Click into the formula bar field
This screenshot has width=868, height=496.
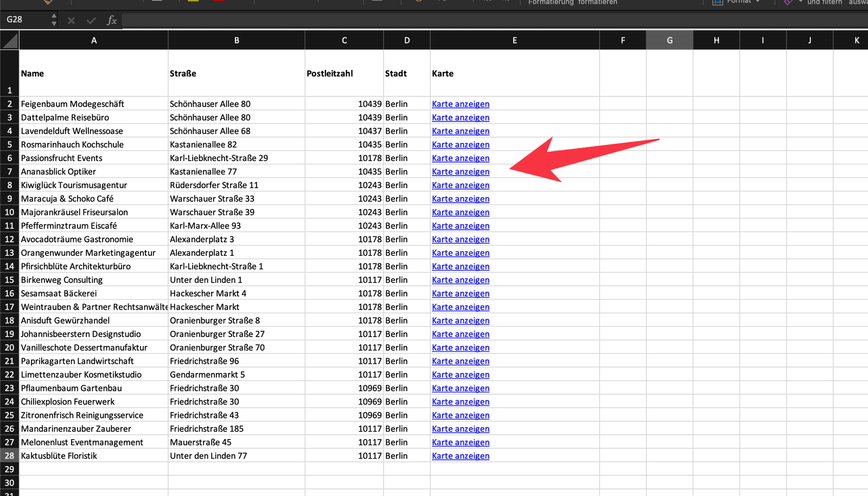click(495, 21)
